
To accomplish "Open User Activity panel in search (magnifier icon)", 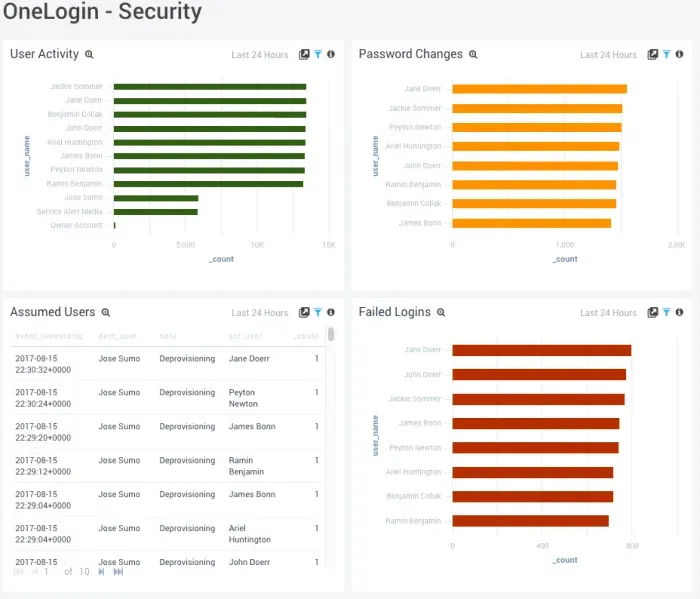I will click(89, 55).
